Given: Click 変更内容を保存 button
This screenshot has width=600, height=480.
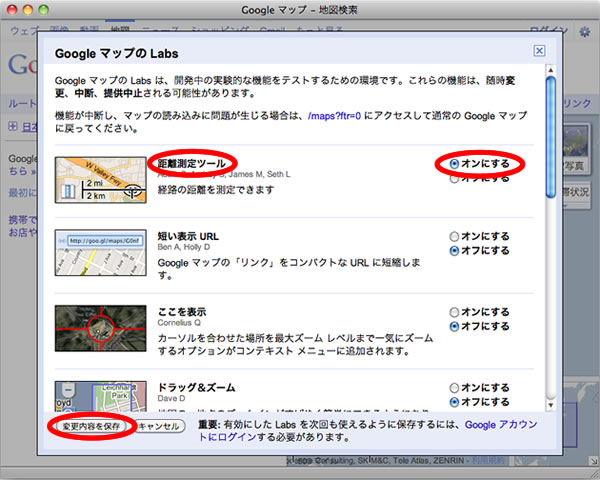Looking at the screenshot, I should 91,426.
